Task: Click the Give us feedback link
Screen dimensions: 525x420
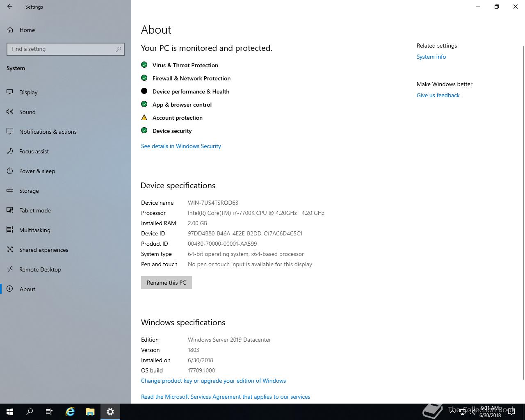Action: (438, 95)
